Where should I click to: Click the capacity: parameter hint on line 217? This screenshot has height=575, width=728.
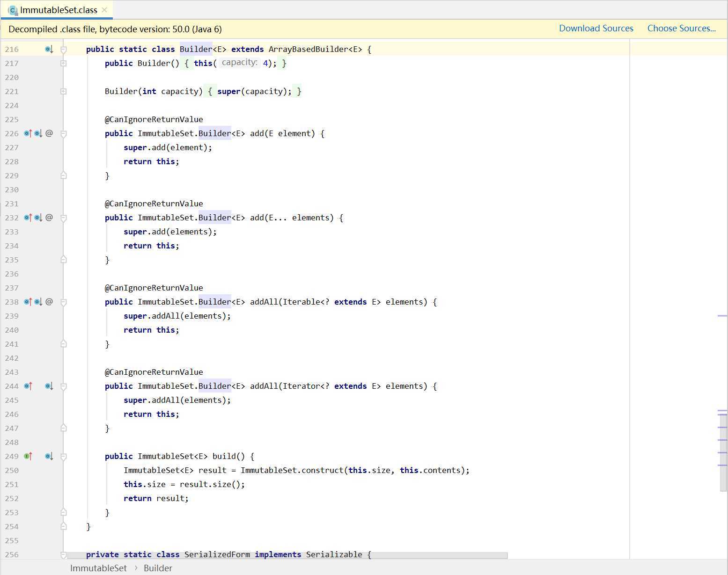point(239,63)
